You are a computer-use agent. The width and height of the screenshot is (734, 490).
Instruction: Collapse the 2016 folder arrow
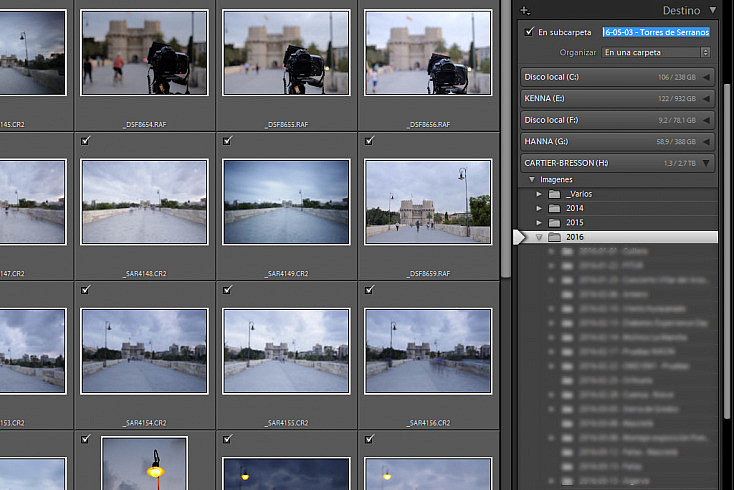click(x=539, y=237)
